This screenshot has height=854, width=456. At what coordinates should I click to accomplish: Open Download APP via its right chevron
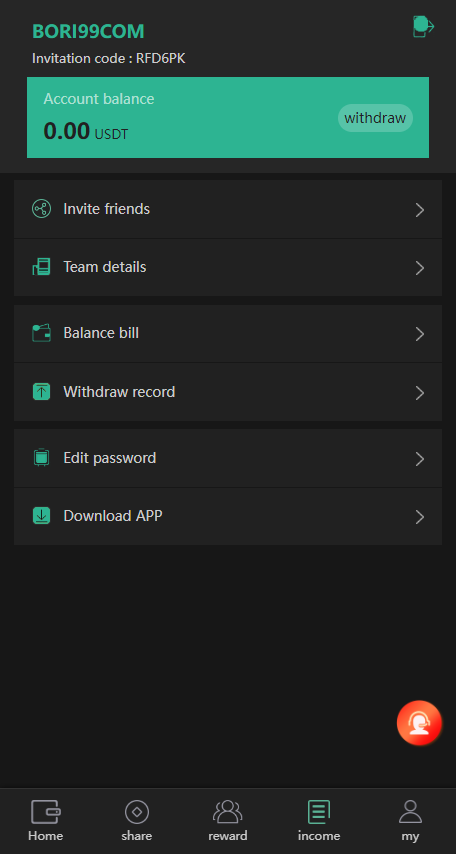pos(419,517)
